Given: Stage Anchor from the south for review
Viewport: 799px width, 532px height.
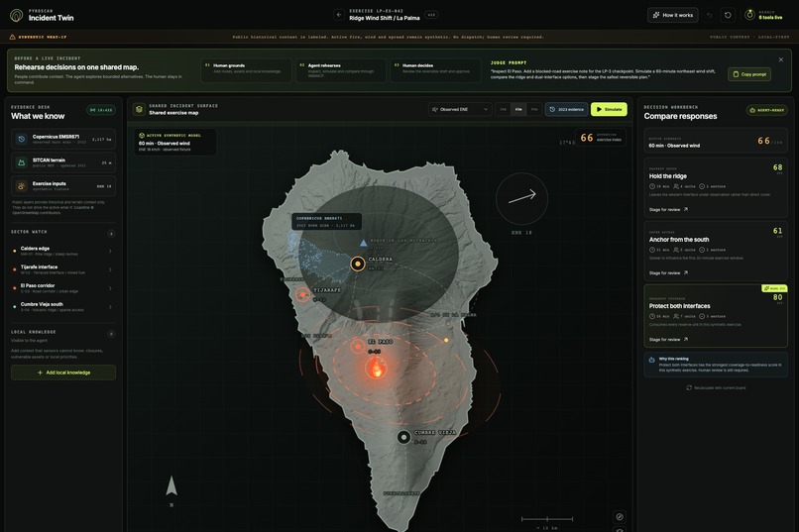Looking at the screenshot, I should [668, 273].
